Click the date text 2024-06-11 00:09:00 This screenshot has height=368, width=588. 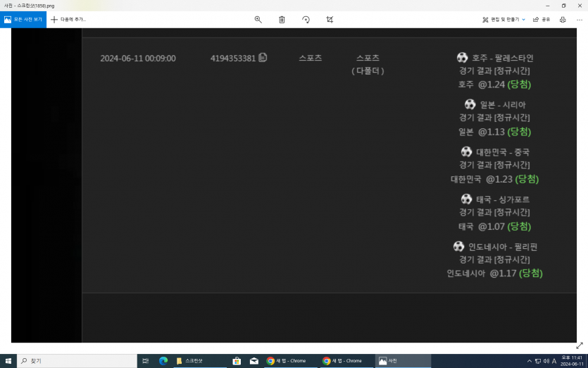tap(138, 59)
